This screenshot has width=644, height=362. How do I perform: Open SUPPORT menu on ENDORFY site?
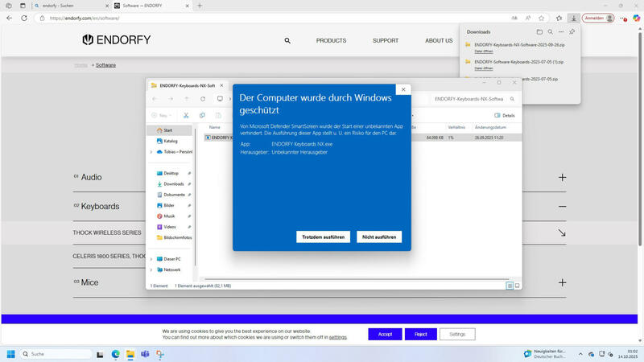tap(386, 41)
